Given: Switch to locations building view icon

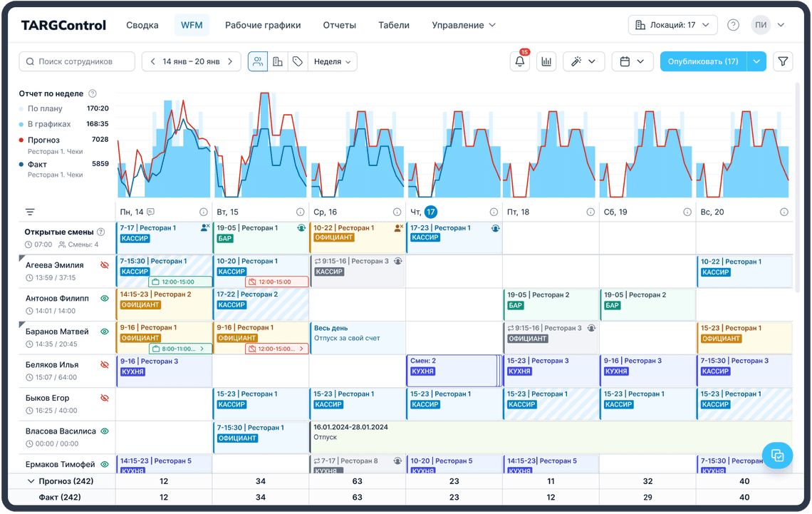Looking at the screenshot, I should click(x=278, y=62).
